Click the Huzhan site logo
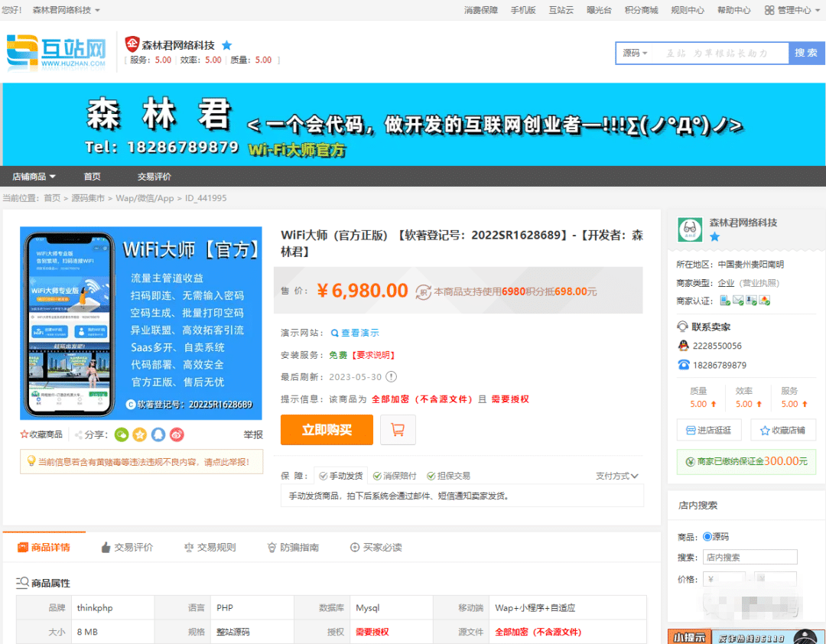Image resolution: width=826 pixels, height=644 pixels. pyautogui.click(x=57, y=52)
